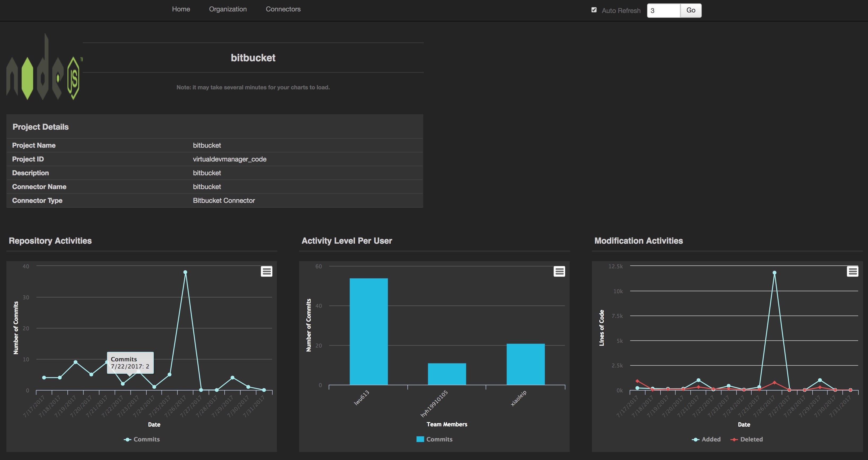Click the 'xiaoleip' axis label
Screen dimensions: 868x460
(x=518, y=398)
